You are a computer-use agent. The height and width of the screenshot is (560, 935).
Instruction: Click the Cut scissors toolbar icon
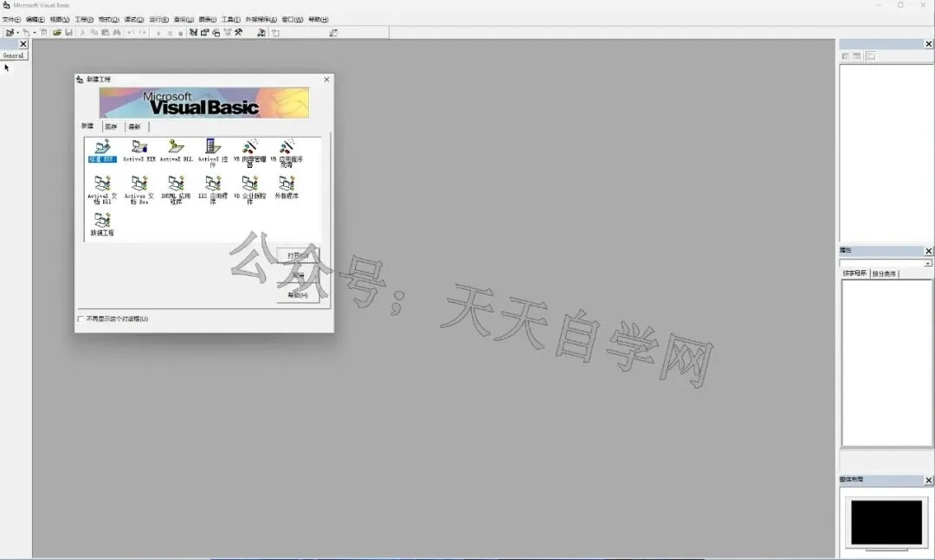(x=82, y=33)
